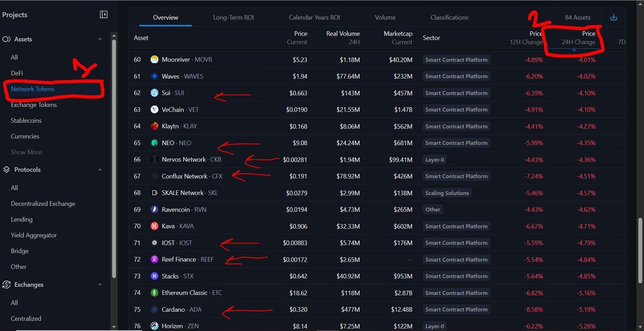Click Layer-0 sector tag for Horizen
644x331 pixels.
(x=434, y=326)
